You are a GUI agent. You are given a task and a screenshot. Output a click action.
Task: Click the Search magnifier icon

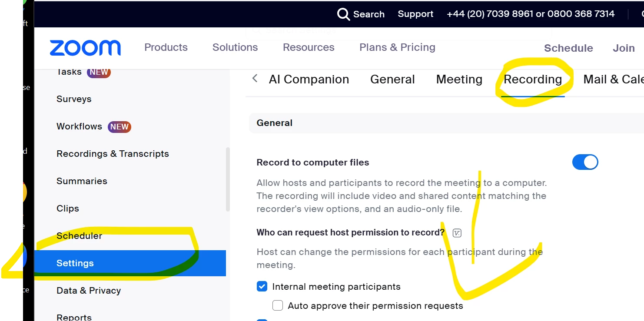[x=343, y=14]
